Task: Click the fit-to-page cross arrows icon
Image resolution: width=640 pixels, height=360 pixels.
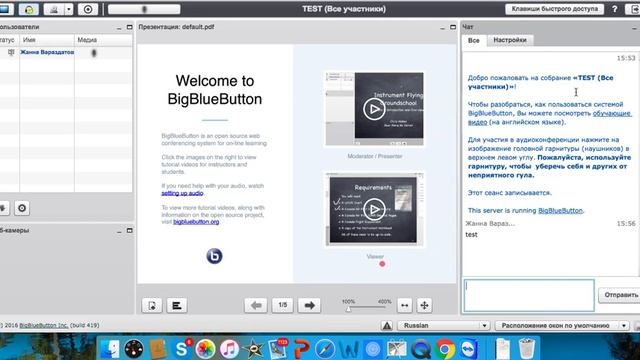Action: (x=424, y=305)
